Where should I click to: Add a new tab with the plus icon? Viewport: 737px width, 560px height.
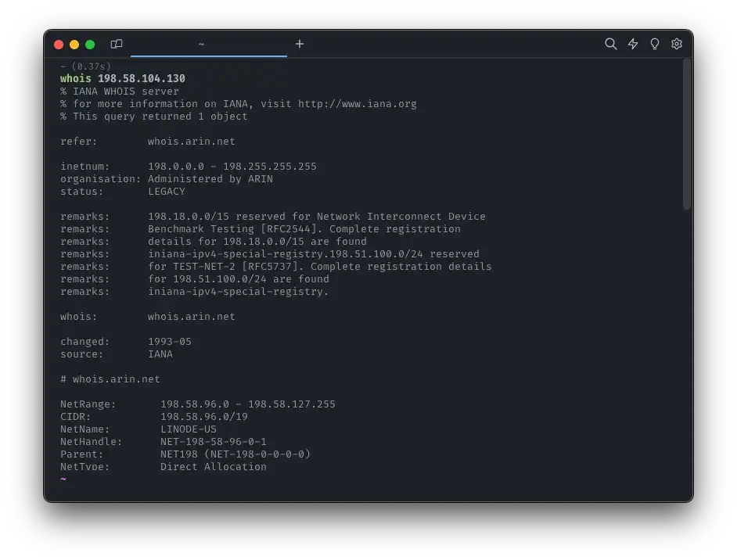[x=300, y=44]
